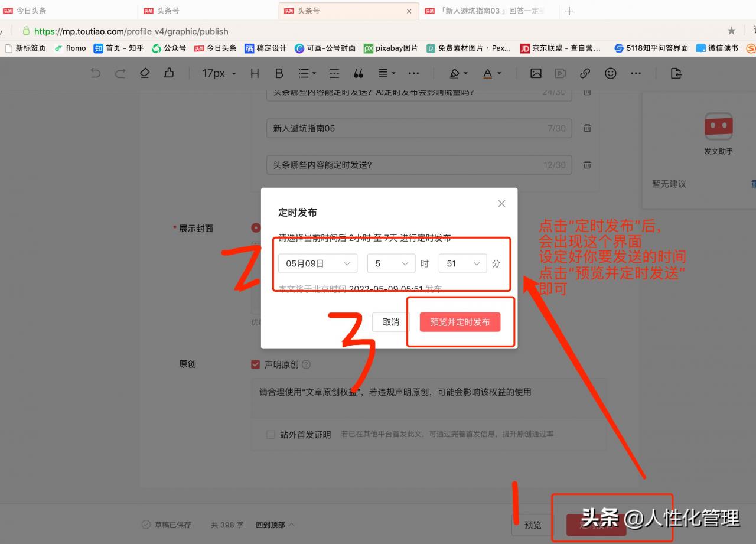Open the minute dropdown showing 51
756x544 pixels.
[462, 263]
